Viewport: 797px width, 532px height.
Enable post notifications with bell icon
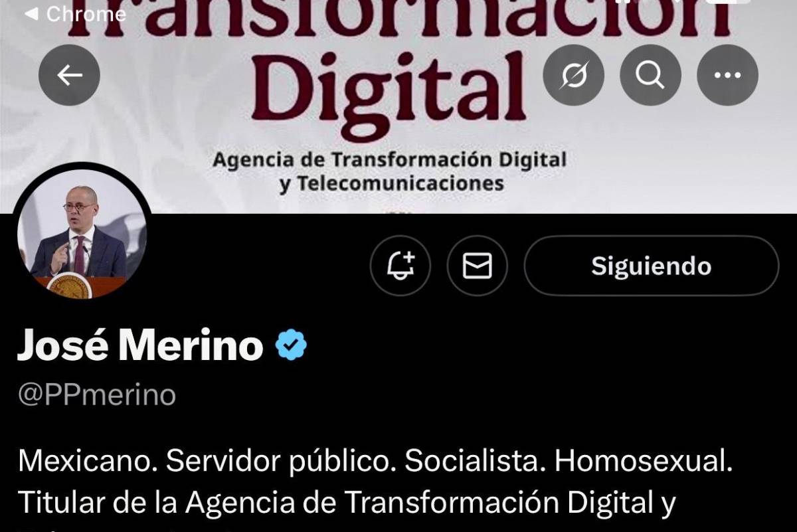(x=400, y=266)
